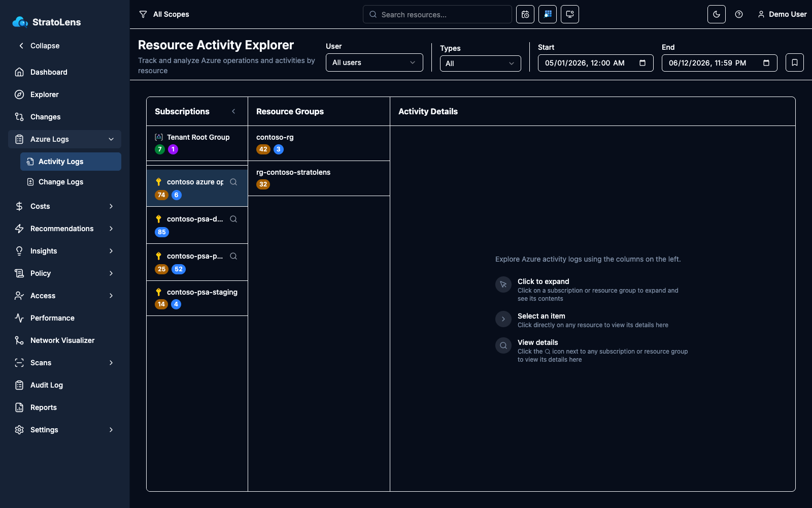This screenshot has height=508, width=812.
Task: Select contoso azure op subscription
Action: (197, 188)
